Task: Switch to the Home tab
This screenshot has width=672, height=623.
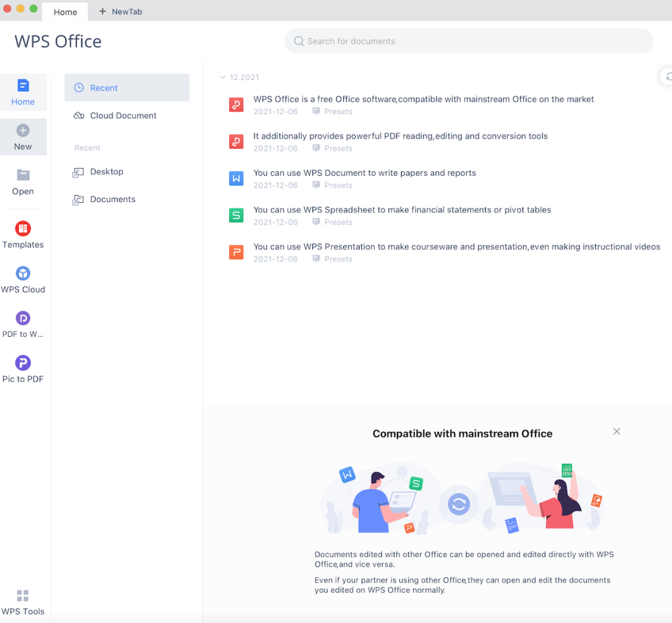Action: click(65, 12)
